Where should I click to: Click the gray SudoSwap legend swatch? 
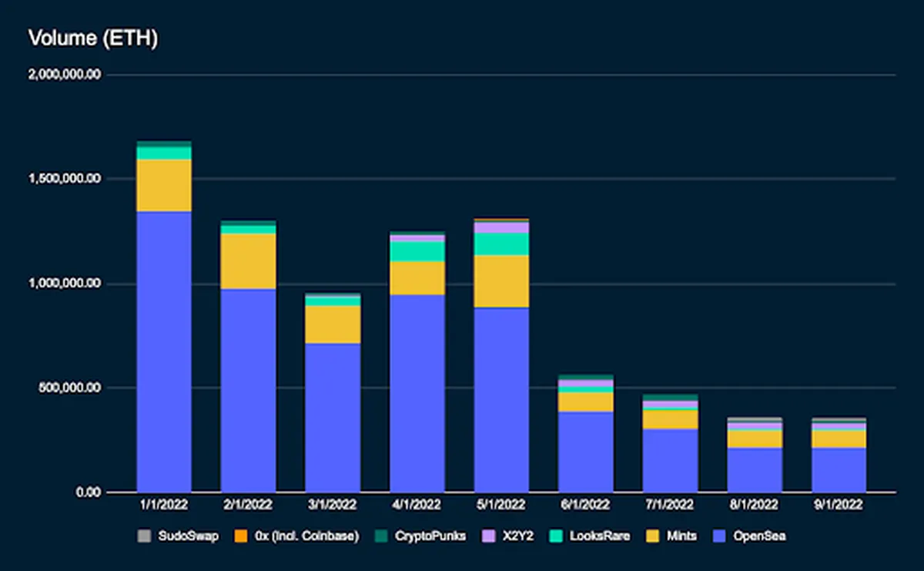pos(144,536)
